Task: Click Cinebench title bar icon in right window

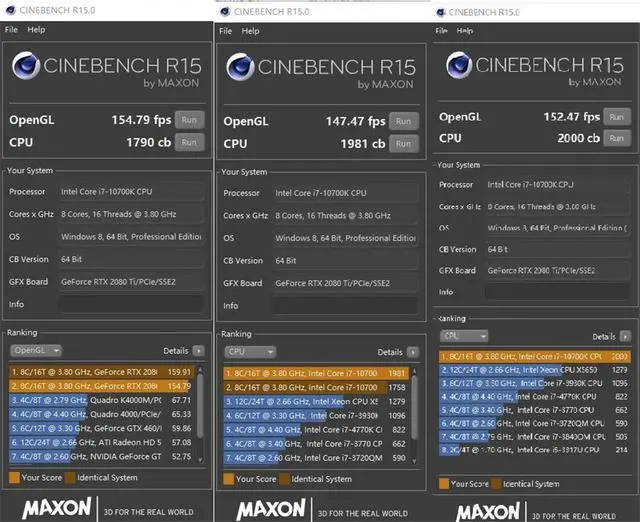Action: pyautogui.click(x=441, y=13)
